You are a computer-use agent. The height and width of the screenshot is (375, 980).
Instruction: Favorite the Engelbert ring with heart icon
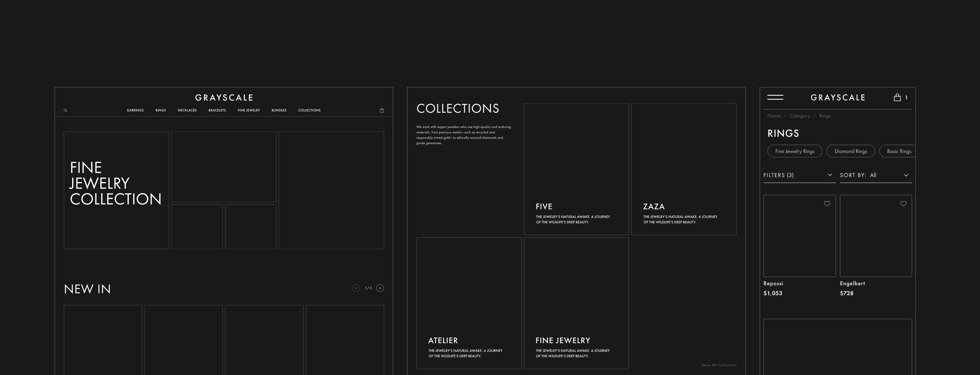[x=903, y=204]
